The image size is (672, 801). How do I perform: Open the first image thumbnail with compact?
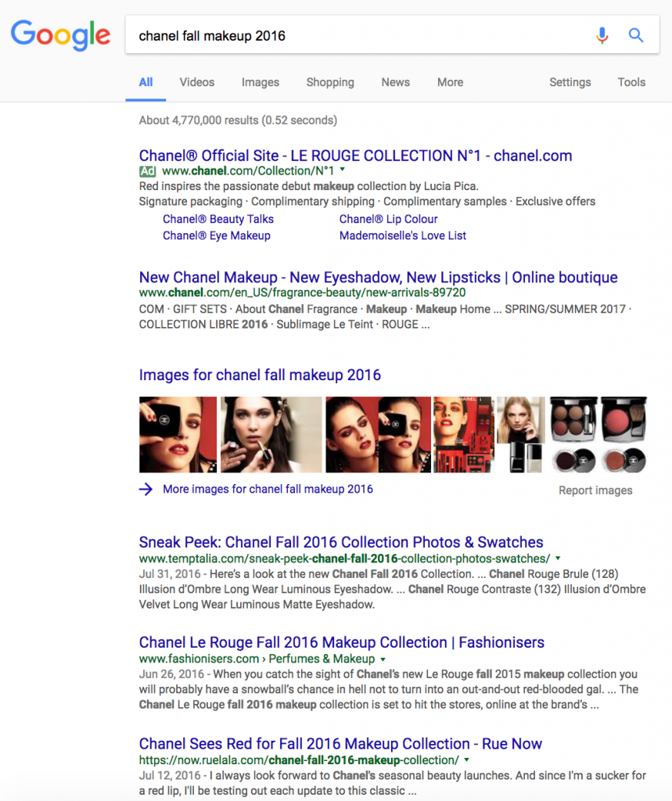tap(178, 434)
